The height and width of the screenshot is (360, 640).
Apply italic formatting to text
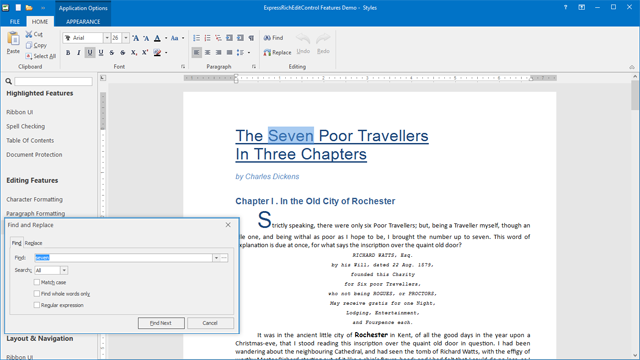coord(79,53)
